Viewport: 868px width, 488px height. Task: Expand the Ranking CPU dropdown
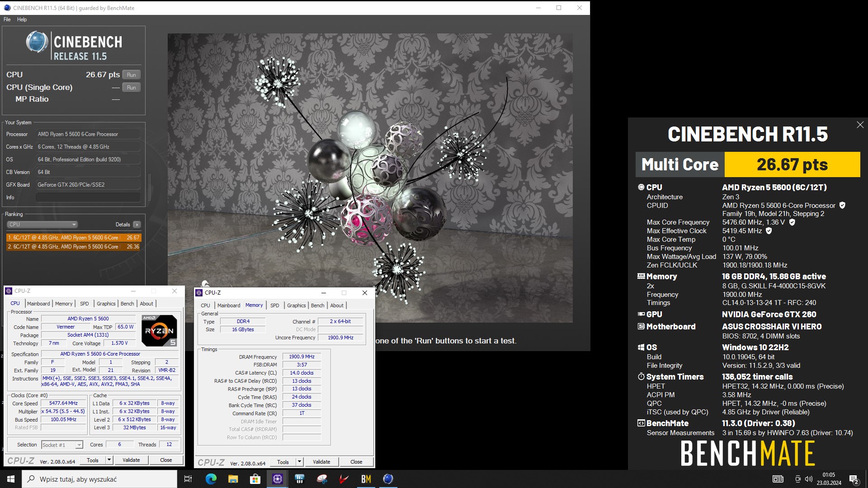pyautogui.click(x=42, y=225)
